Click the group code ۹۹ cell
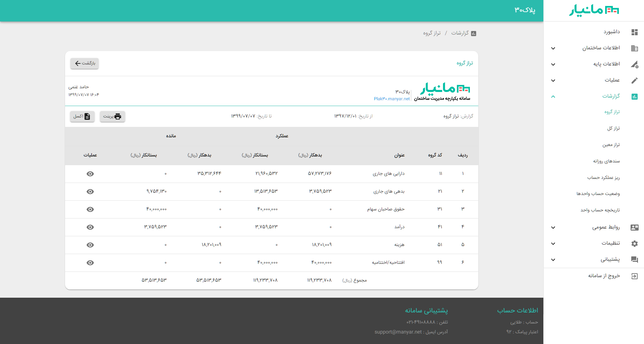The width and height of the screenshot is (644, 344). coord(439,262)
